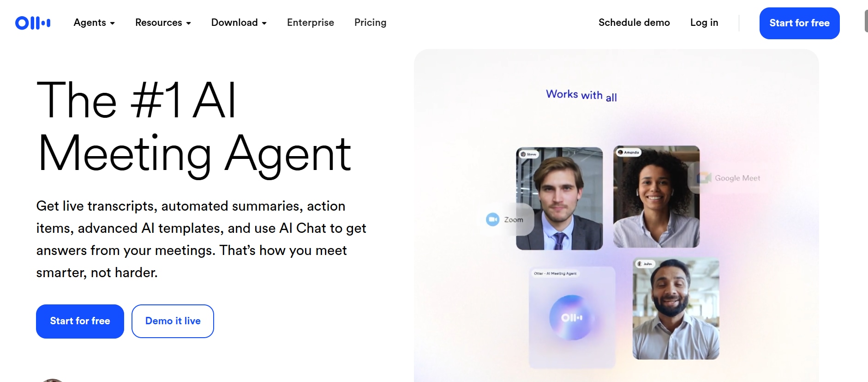Click the Otter AI Meeting Agent orb

(x=572, y=318)
